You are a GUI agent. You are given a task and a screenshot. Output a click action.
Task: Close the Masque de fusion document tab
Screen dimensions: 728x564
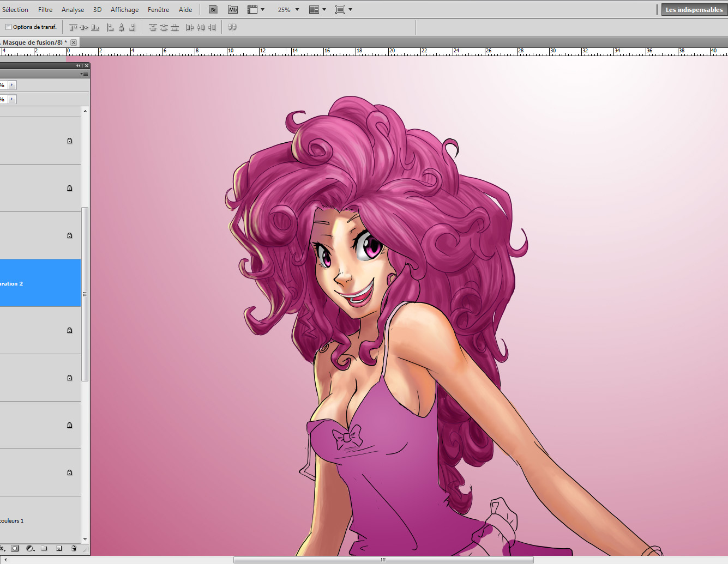click(x=74, y=43)
